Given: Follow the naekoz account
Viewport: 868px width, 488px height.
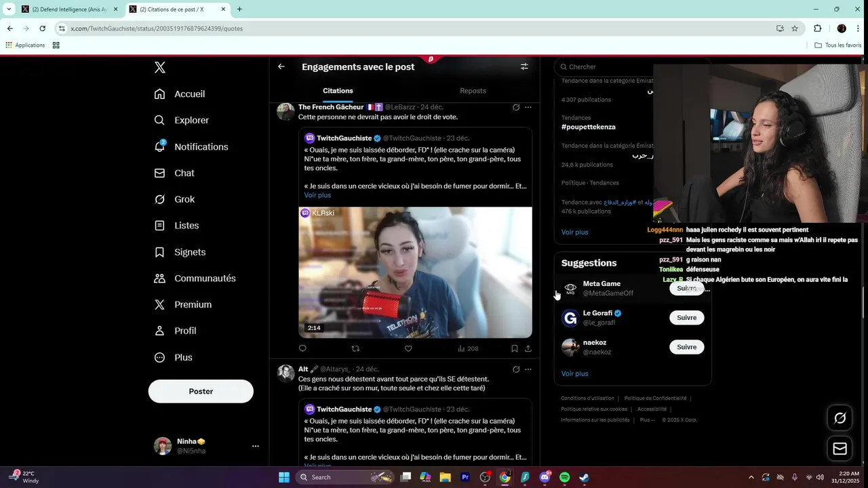Looking at the screenshot, I should [x=686, y=347].
